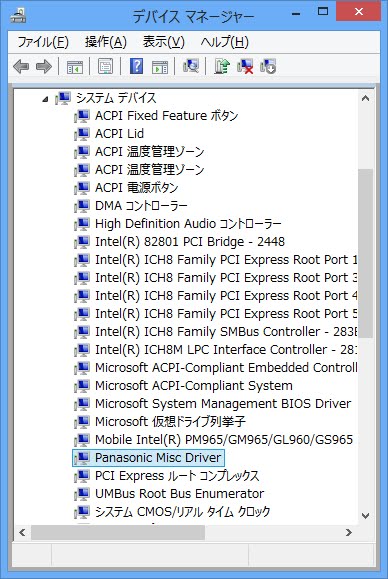388x579 pixels.
Task: Click the Disable device down-arrow icon
Action: click(268, 66)
